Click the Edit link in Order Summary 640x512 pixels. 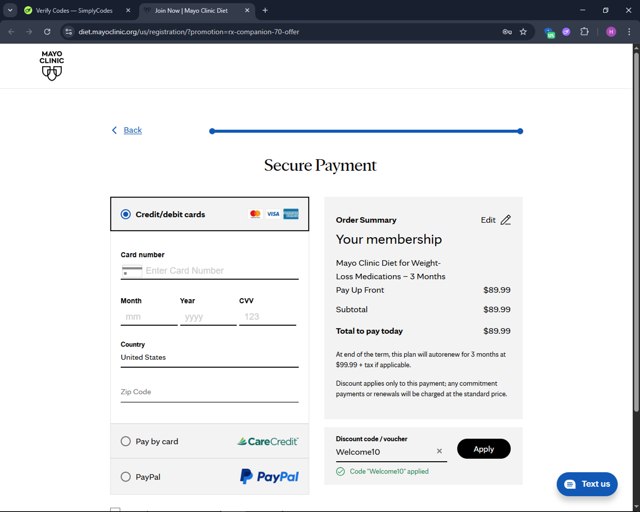pos(488,220)
